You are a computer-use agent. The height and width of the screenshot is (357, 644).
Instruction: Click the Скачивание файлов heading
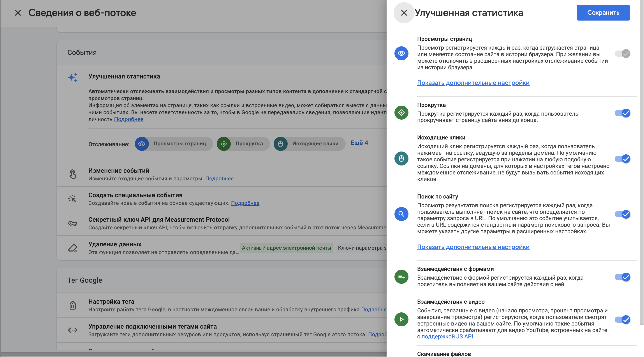pyautogui.click(x=444, y=354)
